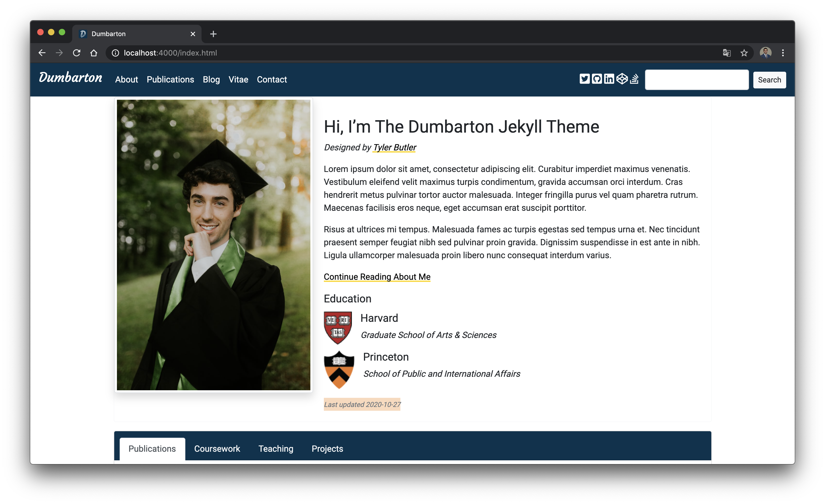Bookmark page with the star icon
The image size is (825, 504).
744,53
